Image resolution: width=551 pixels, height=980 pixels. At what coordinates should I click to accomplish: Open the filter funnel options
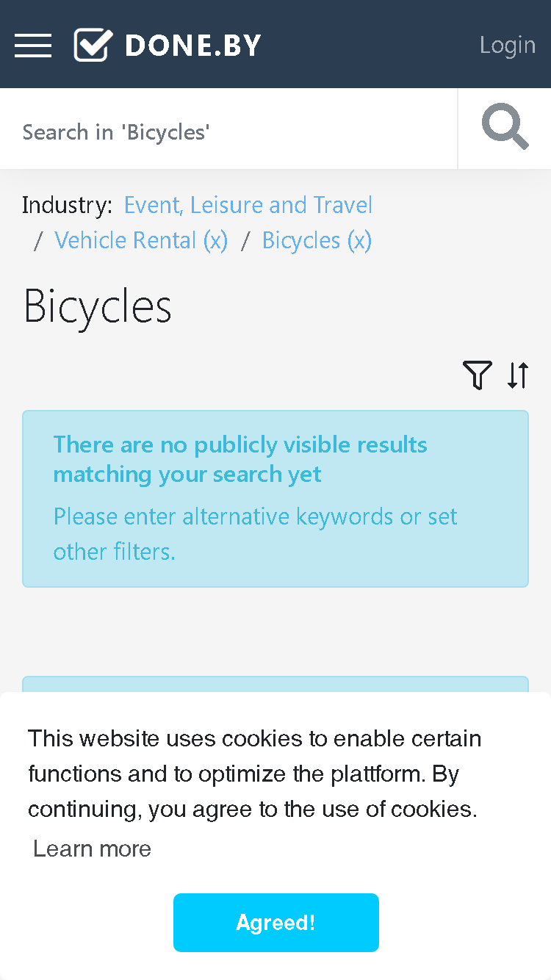[x=477, y=375]
